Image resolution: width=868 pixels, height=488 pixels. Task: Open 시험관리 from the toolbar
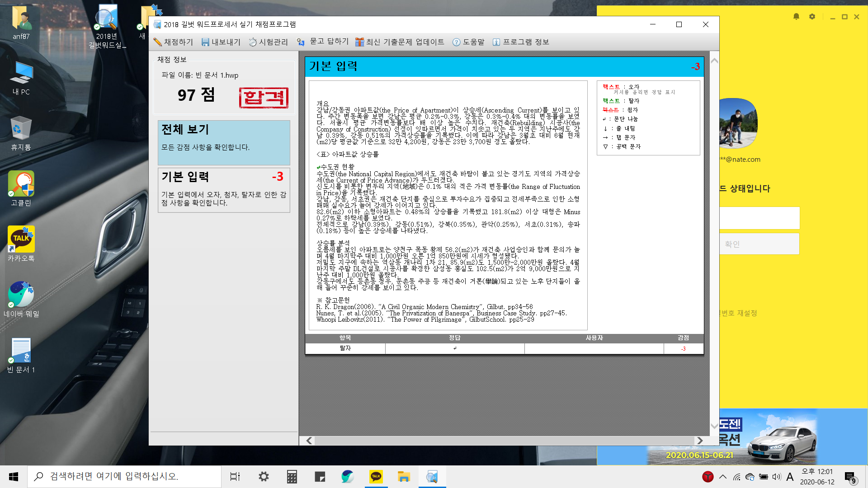tap(268, 42)
